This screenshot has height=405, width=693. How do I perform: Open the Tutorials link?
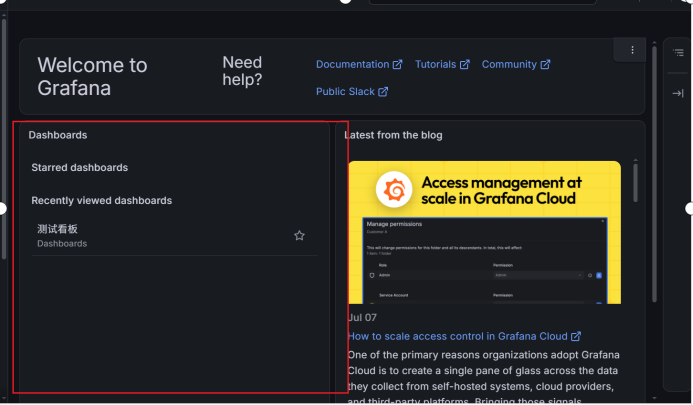pos(435,65)
